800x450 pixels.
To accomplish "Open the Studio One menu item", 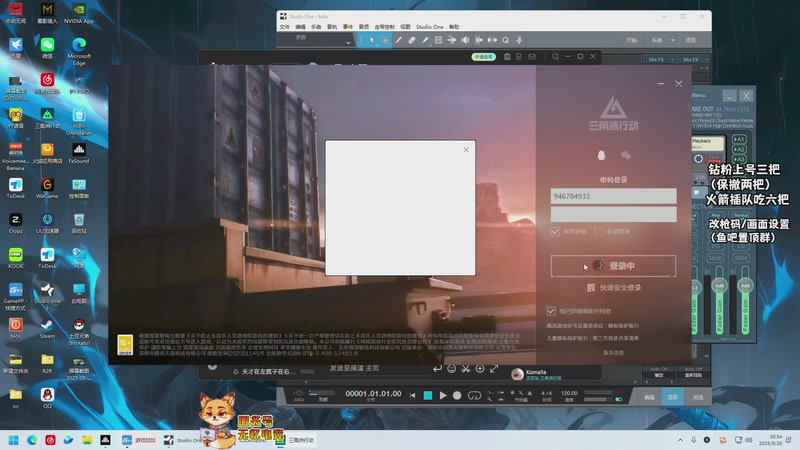I will pos(430,27).
